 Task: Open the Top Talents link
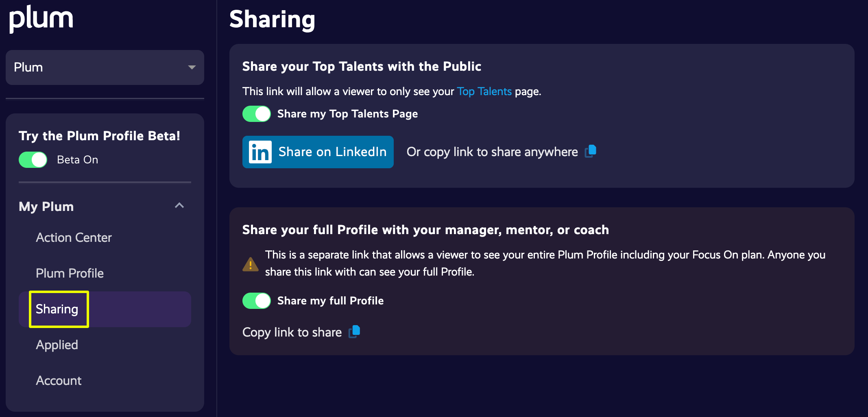484,91
